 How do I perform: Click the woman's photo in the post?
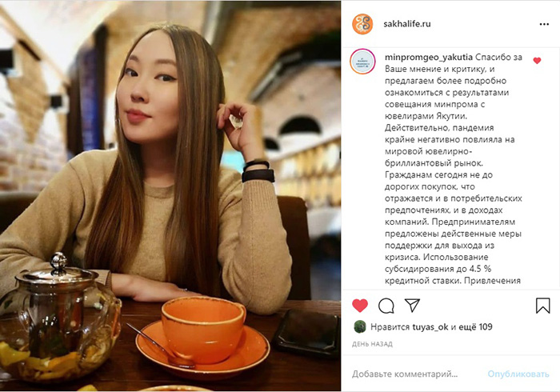(170, 196)
